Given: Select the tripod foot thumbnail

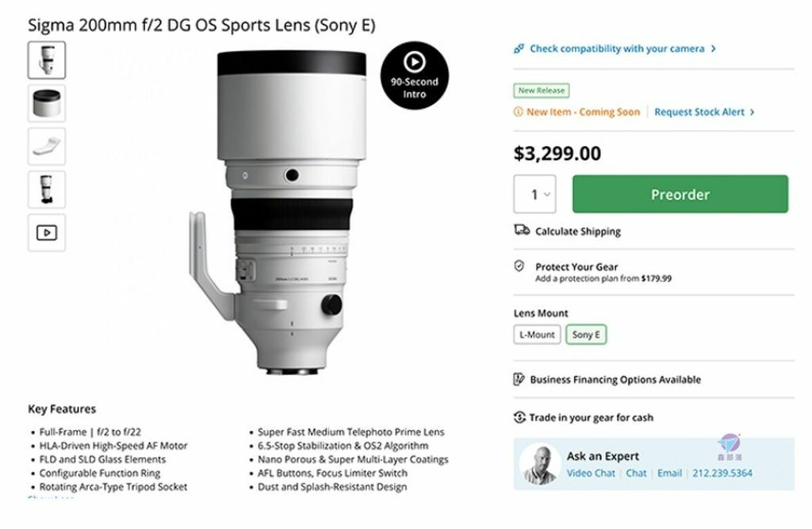Looking at the screenshot, I should coord(47,147).
